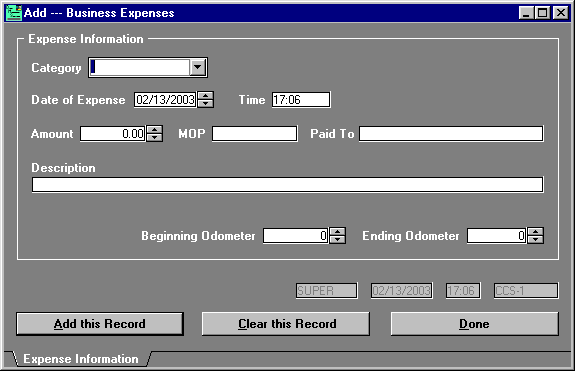
Task: Click the Clear this Record button
Action: click(x=286, y=324)
